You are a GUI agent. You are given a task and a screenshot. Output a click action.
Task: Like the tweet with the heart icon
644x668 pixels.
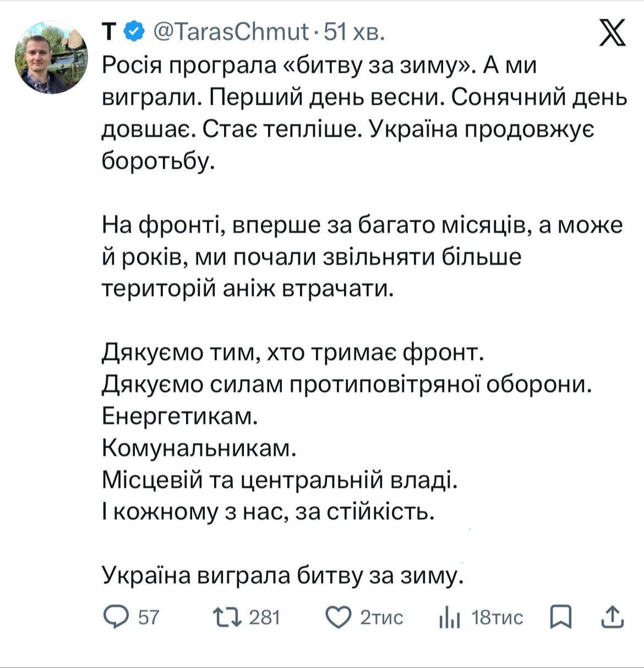338,617
